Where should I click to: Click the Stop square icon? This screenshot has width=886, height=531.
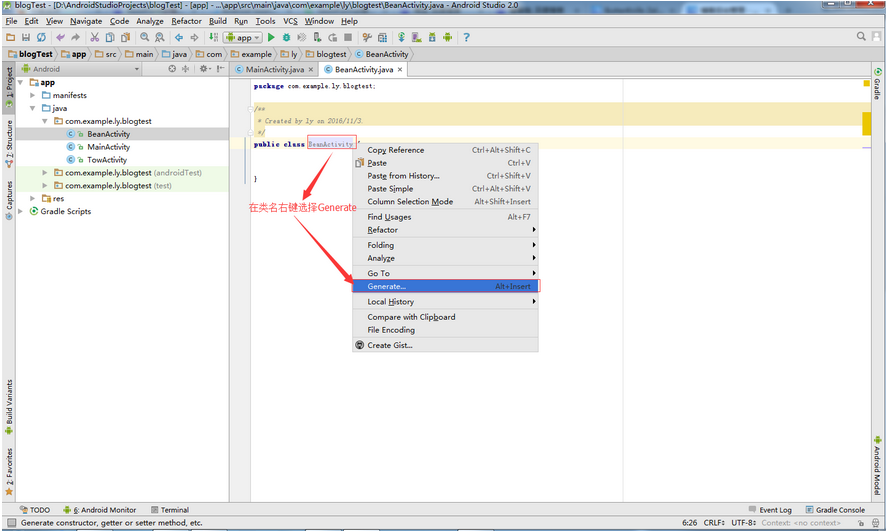tap(348, 37)
